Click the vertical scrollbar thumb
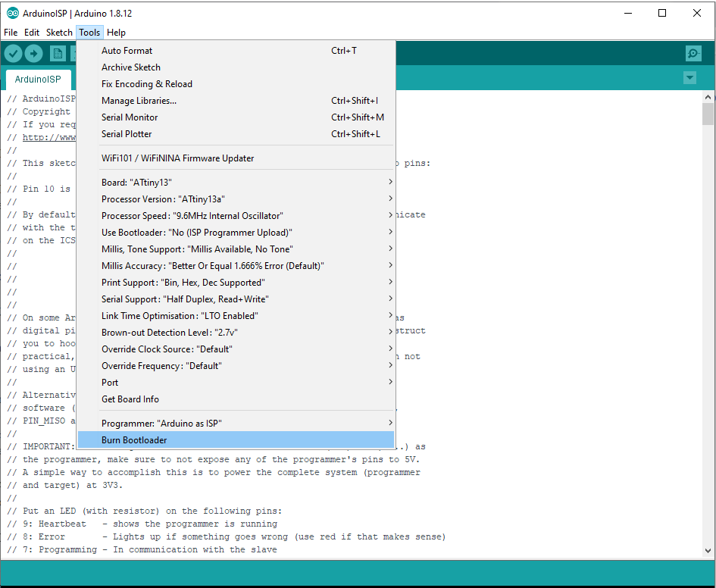 coord(708,114)
